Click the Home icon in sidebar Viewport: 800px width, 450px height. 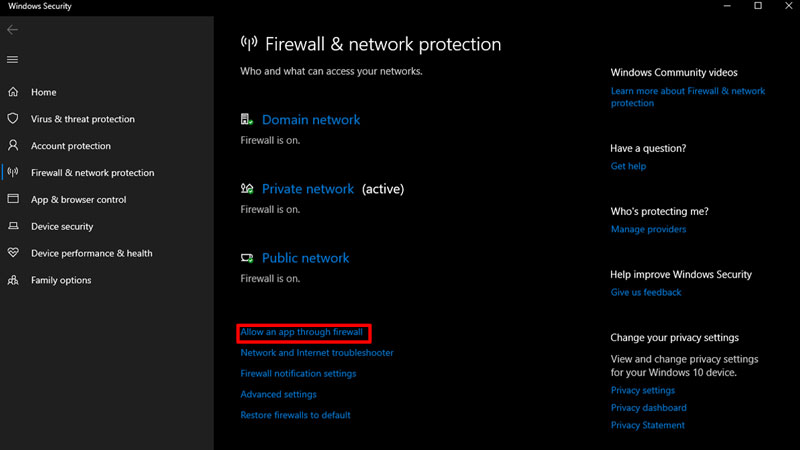point(13,92)
